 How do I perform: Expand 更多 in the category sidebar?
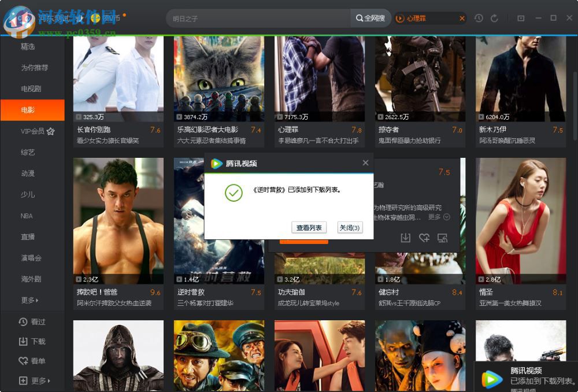[x=28, y=300]
